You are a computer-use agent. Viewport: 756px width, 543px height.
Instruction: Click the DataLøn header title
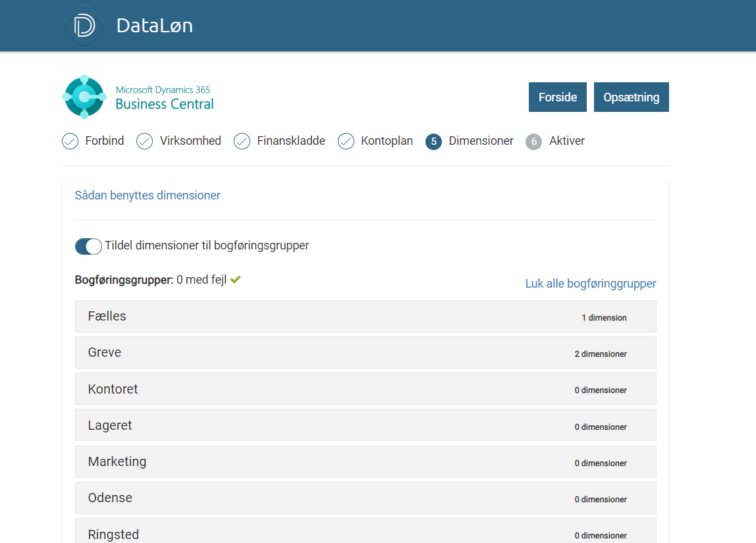pyautogui.click(x=155, y=26)
